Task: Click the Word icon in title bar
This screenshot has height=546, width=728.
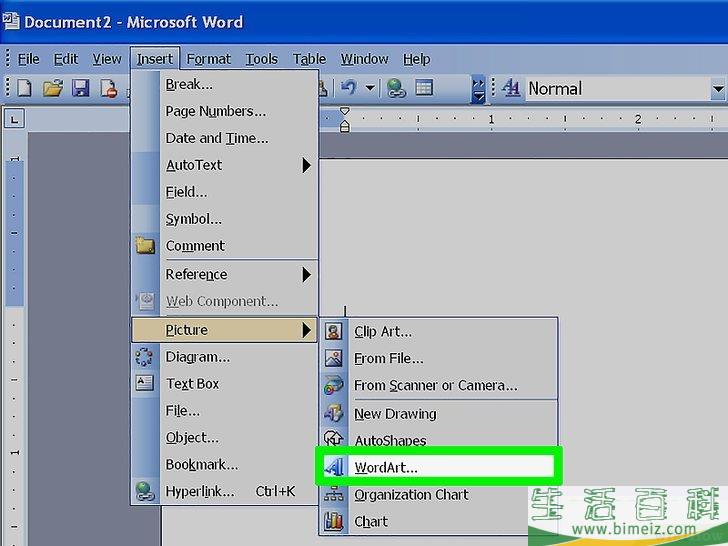Action: [10, 21]
